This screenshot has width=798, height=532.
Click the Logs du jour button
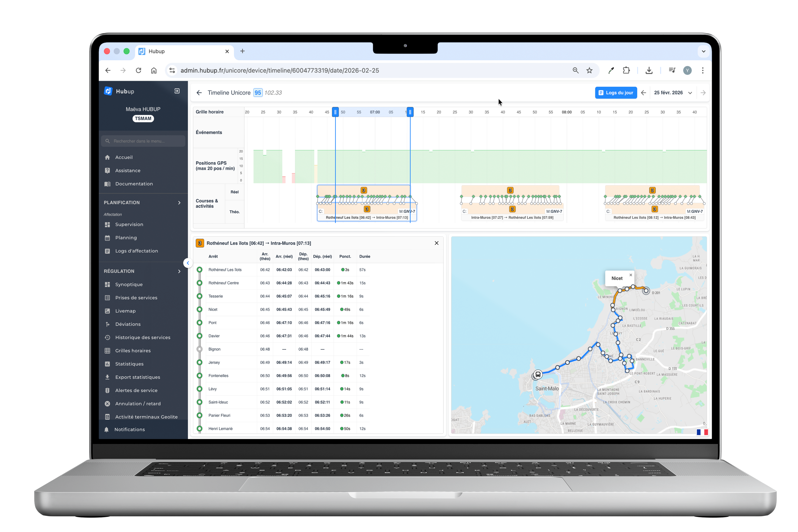pyautogui.click(x=616, y=93)
